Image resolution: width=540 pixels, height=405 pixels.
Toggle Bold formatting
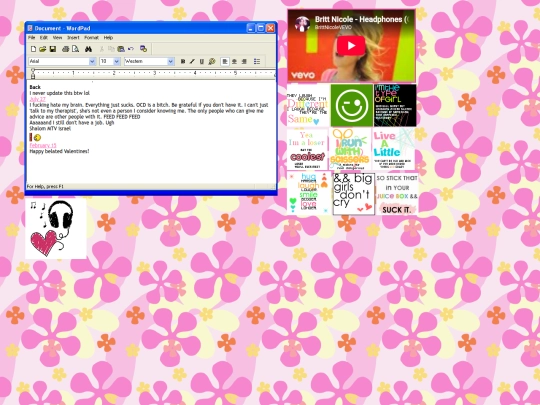tap(183, 61)
